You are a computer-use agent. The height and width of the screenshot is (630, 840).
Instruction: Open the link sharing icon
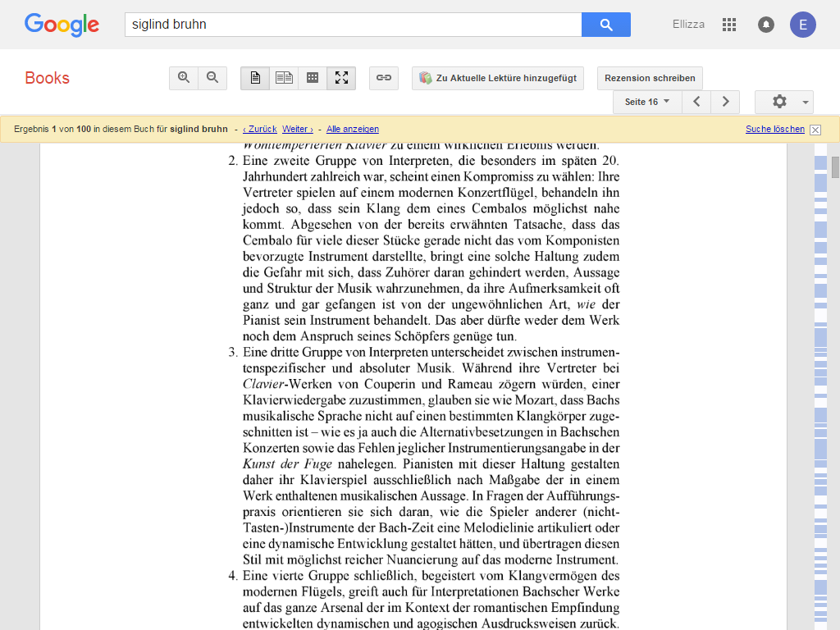[384, 78]
